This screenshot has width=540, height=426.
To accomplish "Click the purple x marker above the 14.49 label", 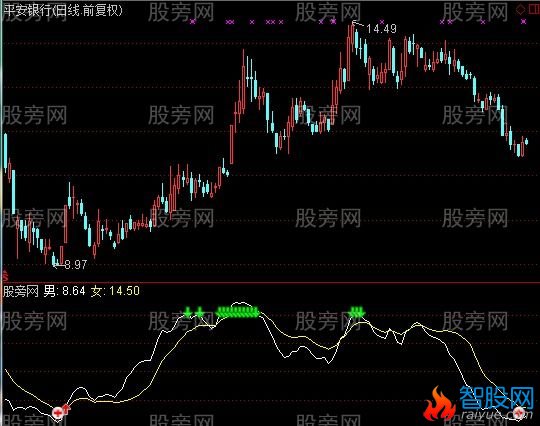I will click(382, 22).
